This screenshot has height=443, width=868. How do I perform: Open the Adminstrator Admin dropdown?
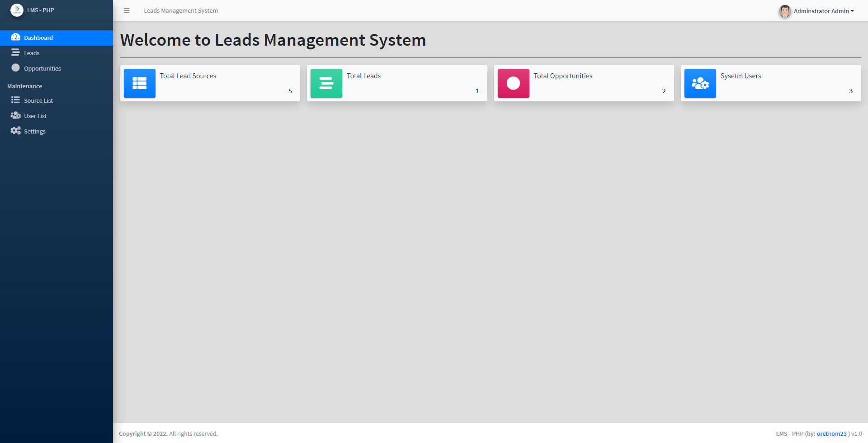pos(824,11)
